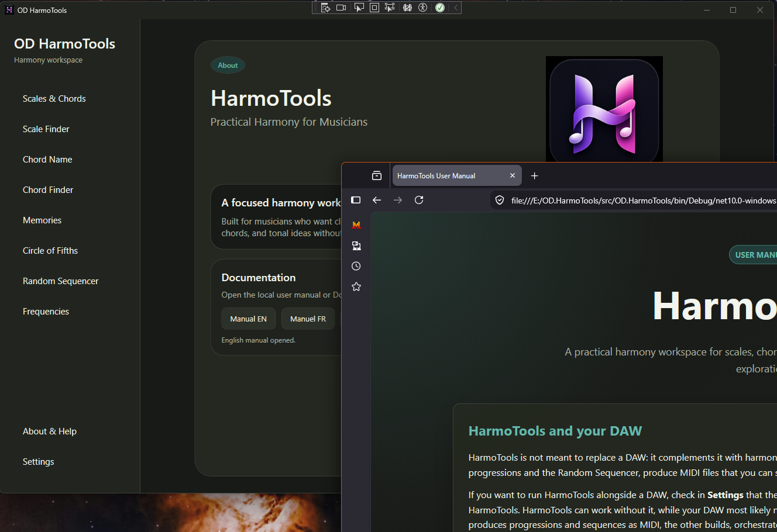The height and width of the screenshot is (532, 777).
Task: Click the Manuel FR button
Action: tap(308, 319)
